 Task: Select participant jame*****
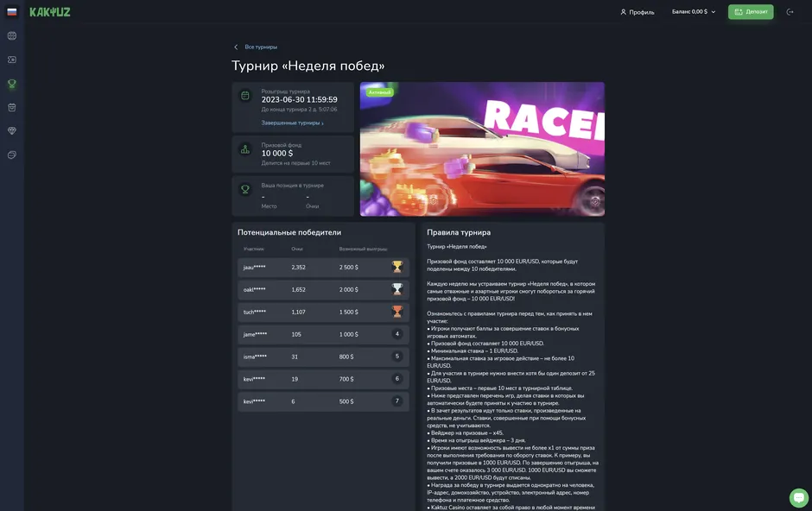[x=255, y=334]
